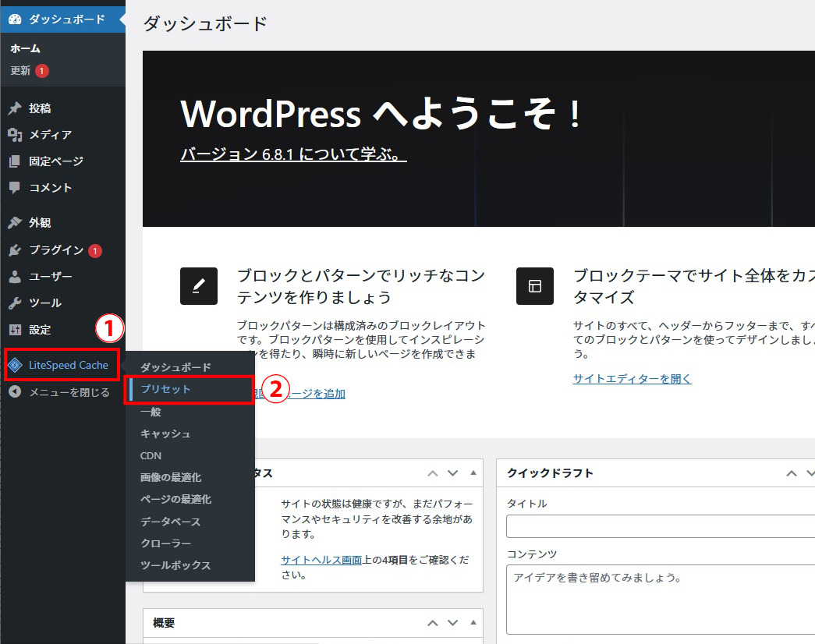Click the Posts pushpin icon in sidebar
This screenshot has width=815, height=644.
[x=15, y=108]
